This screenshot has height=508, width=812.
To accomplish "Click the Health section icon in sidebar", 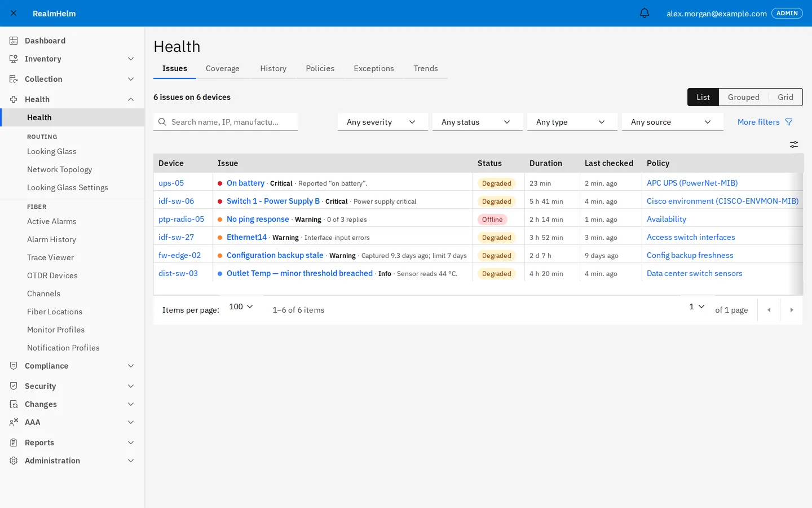I will point(14,99).
